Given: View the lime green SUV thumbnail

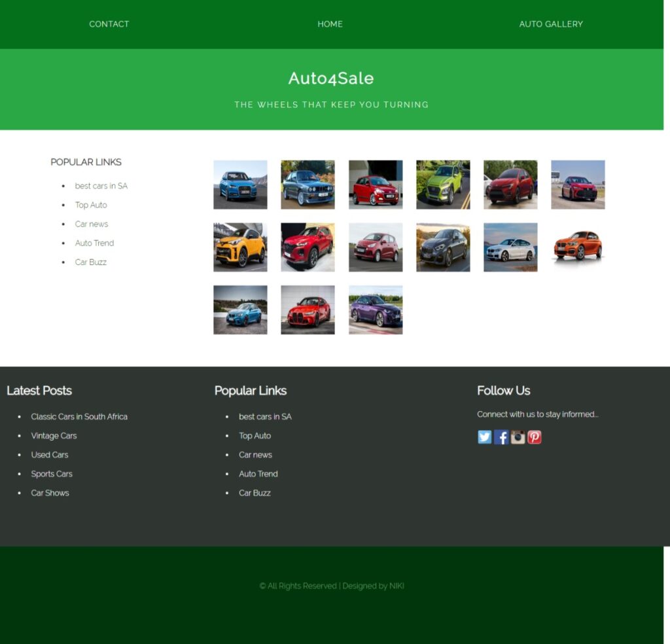Looking at the screenshot, I should (x=443, y=185).
